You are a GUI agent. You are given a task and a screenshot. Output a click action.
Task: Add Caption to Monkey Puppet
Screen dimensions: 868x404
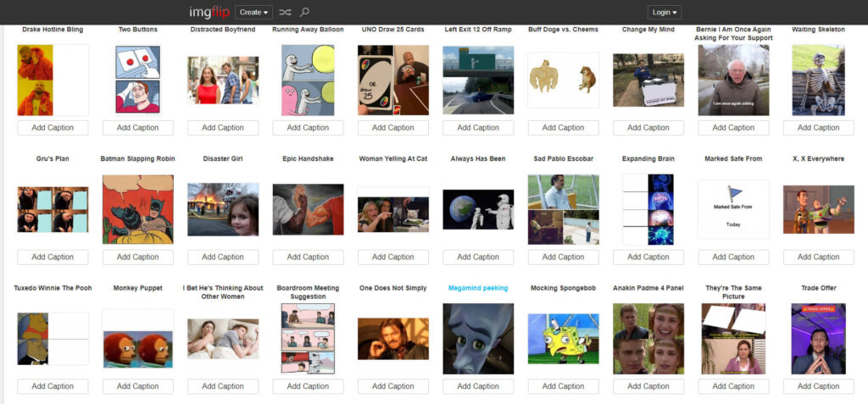[x=138, y=386]
